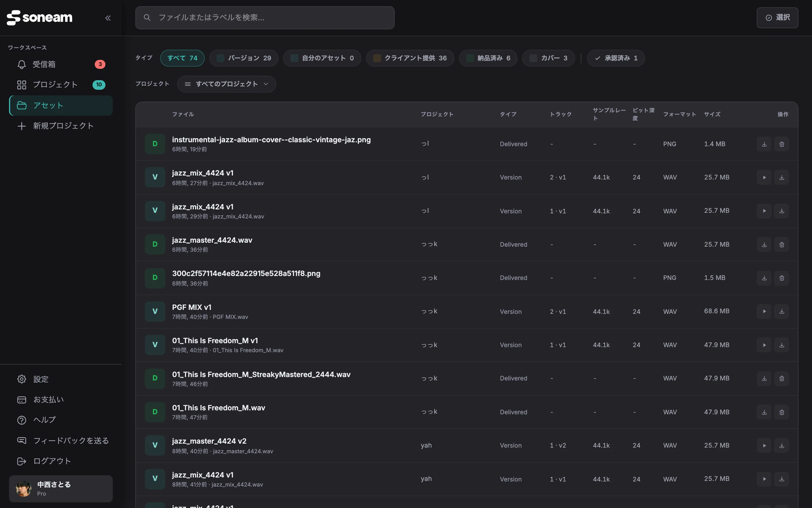
Task: Click the 選択 button
Action: (x=777, y=17)
